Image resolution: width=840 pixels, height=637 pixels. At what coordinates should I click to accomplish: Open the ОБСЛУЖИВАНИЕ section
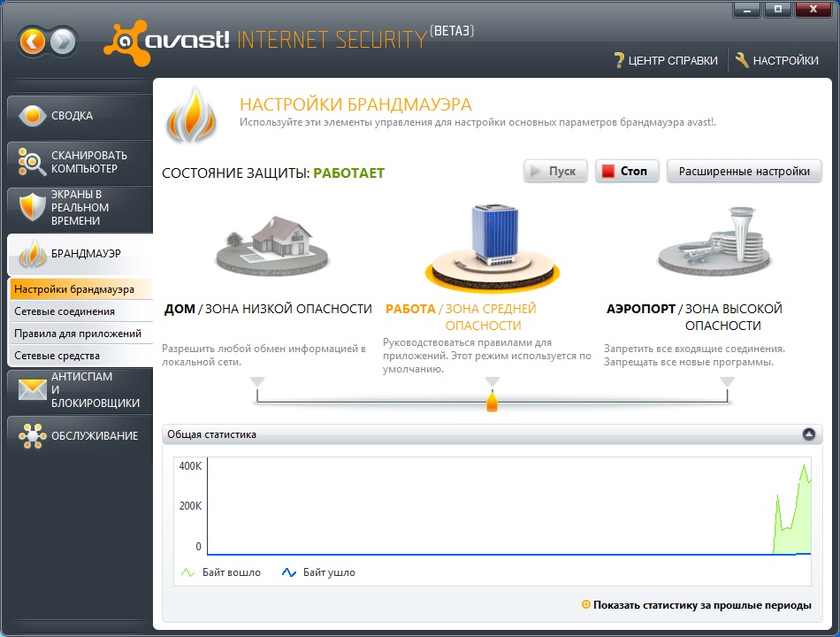click(x=80, y=436)
